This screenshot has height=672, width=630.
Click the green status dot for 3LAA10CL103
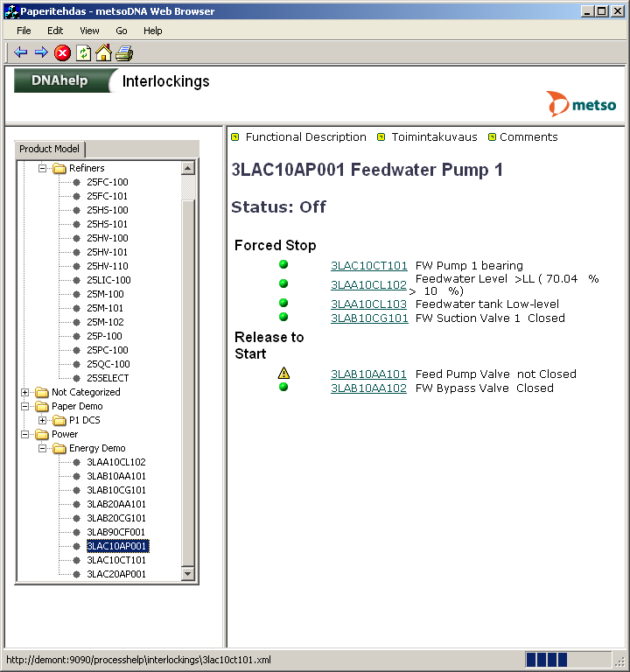coord(283,303)
